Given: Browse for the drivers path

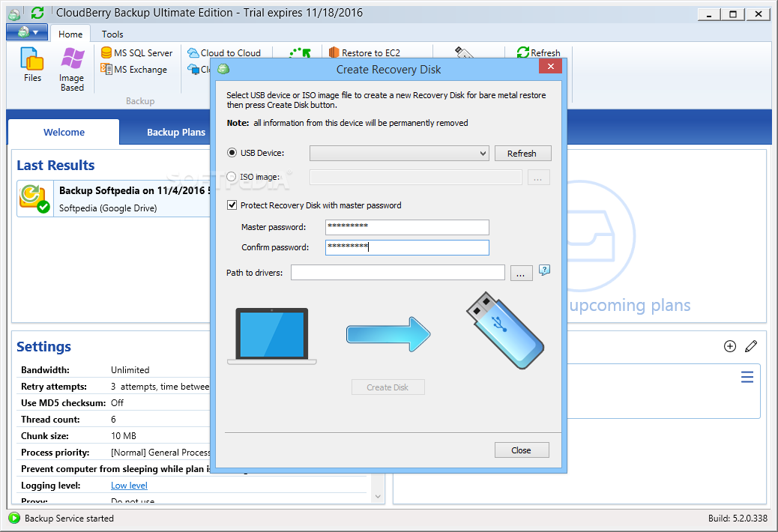Looking at the screenshot, I should click(x=522, y=273).
